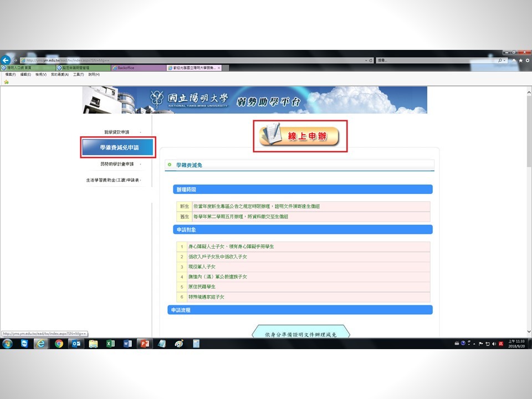
Task: Open the 工具(T) menu
Action: pyautogui.click(x=78, y=74)
